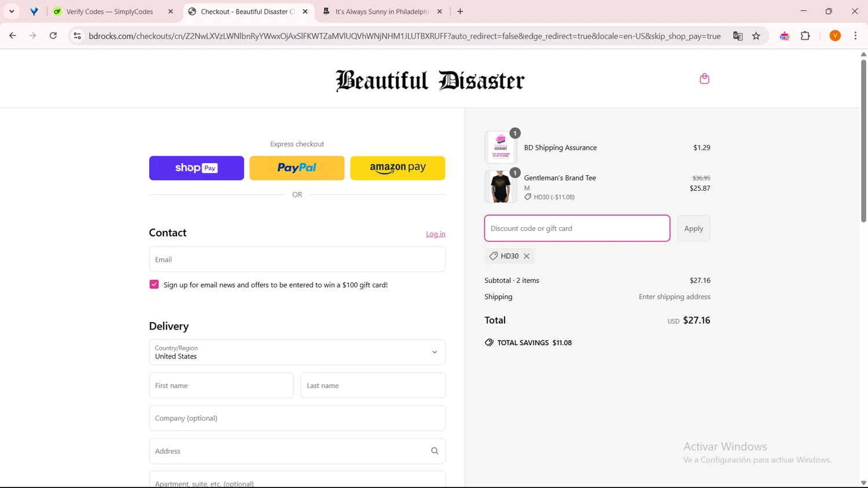
Task: Focus the Company (optional) field
Action: click(x=297, y=418)
